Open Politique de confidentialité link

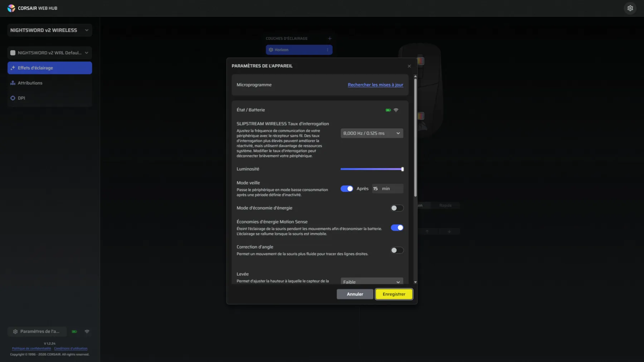point(31,348)
